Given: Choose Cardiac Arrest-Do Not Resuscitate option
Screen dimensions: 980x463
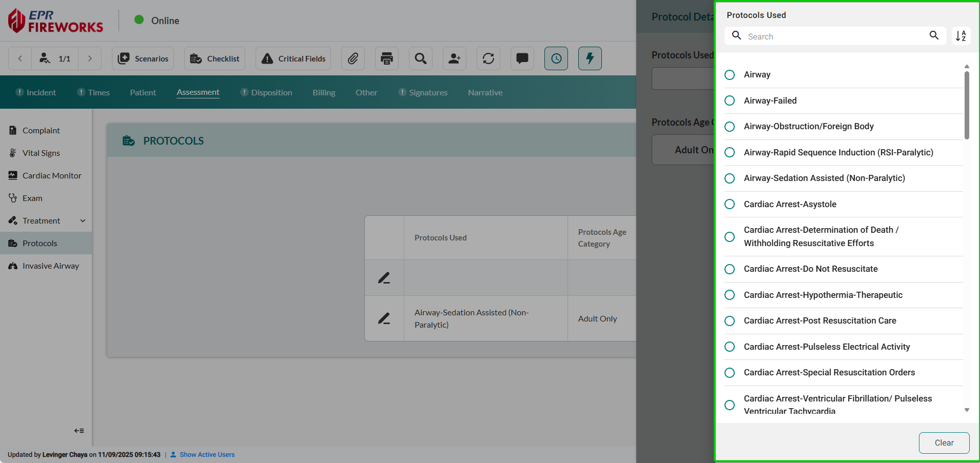Looking at the screenshot, I should pos(730,269).
